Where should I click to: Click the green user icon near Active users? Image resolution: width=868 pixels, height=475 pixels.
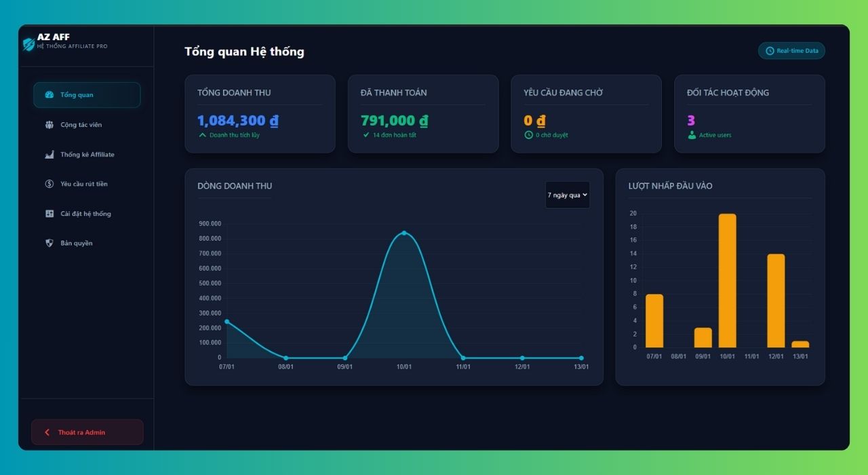692,135
